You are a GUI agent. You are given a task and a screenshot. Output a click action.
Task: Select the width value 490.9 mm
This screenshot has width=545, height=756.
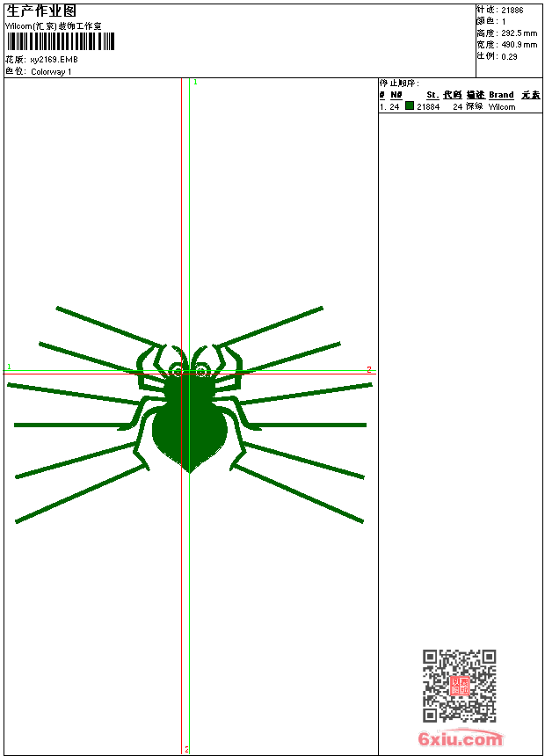pos(520,45)
